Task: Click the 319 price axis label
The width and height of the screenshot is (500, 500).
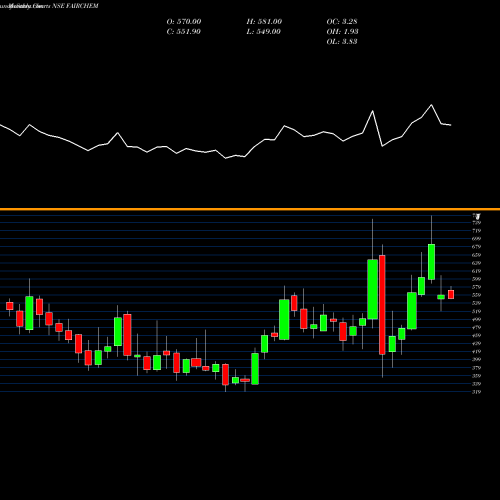Action: pyautogui.click(x=477, y=392)
